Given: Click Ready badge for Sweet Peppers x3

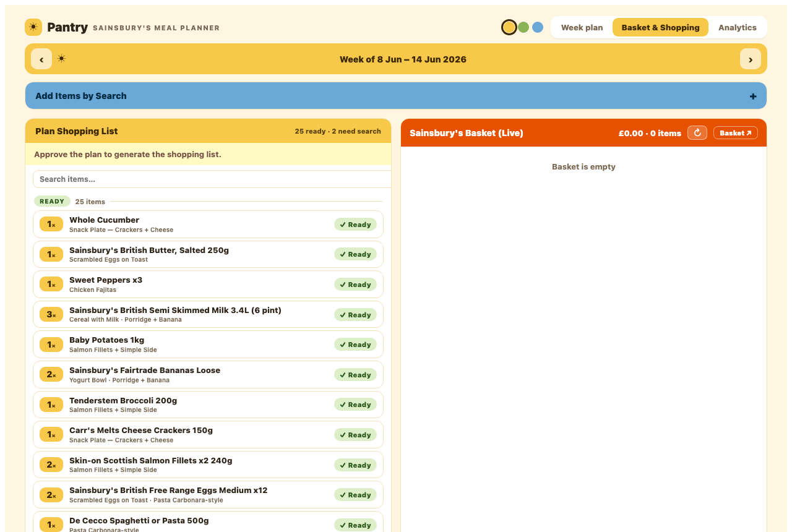Looking at the screenshot, I should pyautogui.click(x=356, y=285).
